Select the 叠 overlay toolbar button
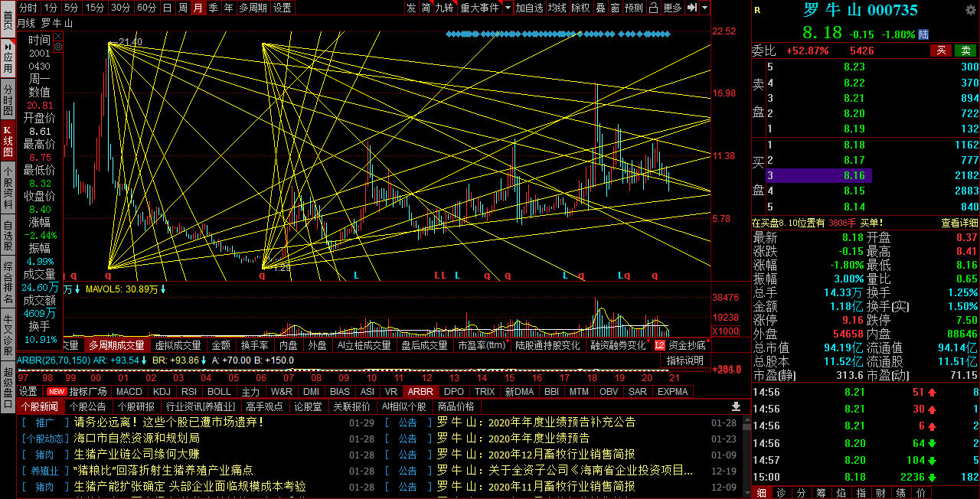The image size is (980, 499). coord(600,8)
